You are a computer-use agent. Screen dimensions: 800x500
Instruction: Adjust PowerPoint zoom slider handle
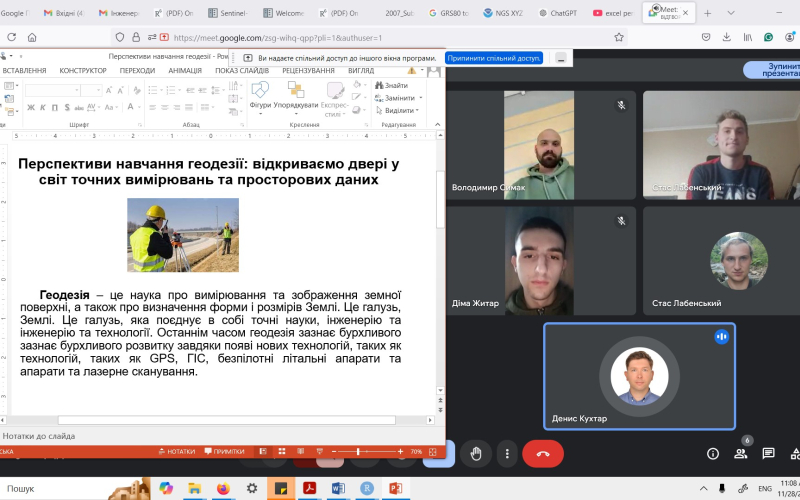[x=358, y=452]
